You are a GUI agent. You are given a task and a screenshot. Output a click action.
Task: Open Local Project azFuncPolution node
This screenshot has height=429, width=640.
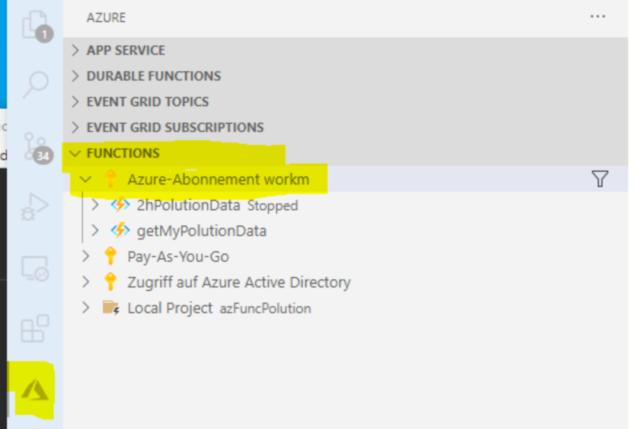[x=219, y=308]
